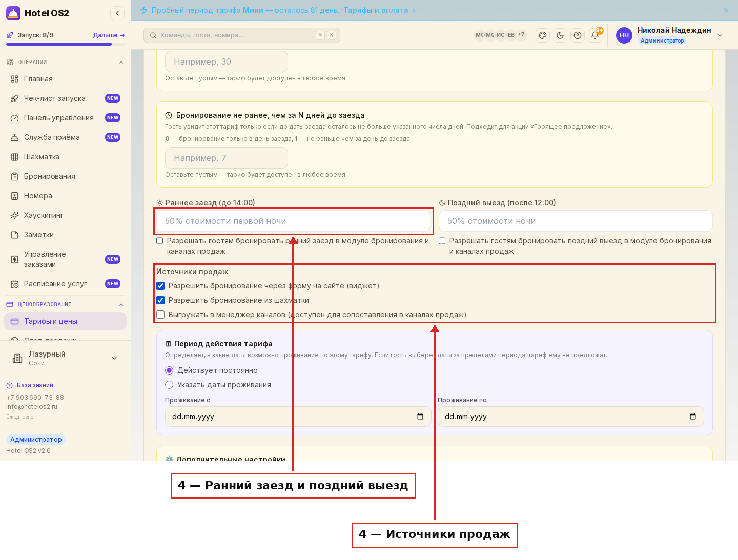This screenshot has height=560, width=738.
Task: Expand the user account menu chevron
Action: (x=720, y=35)
